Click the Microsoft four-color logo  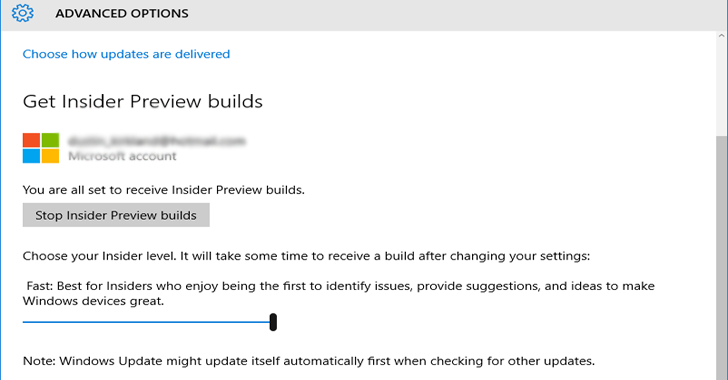pyautogui.click(x=41, y=148)
